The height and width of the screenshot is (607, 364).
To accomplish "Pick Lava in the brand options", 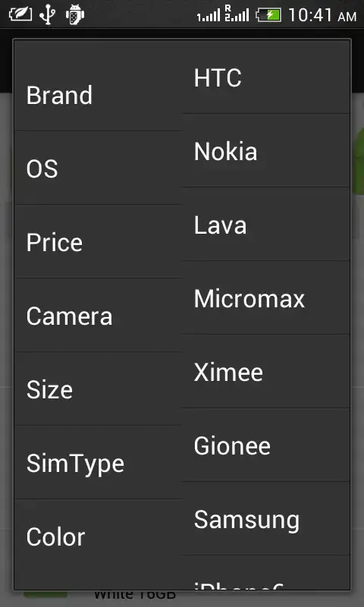I will tap(265, 224).
